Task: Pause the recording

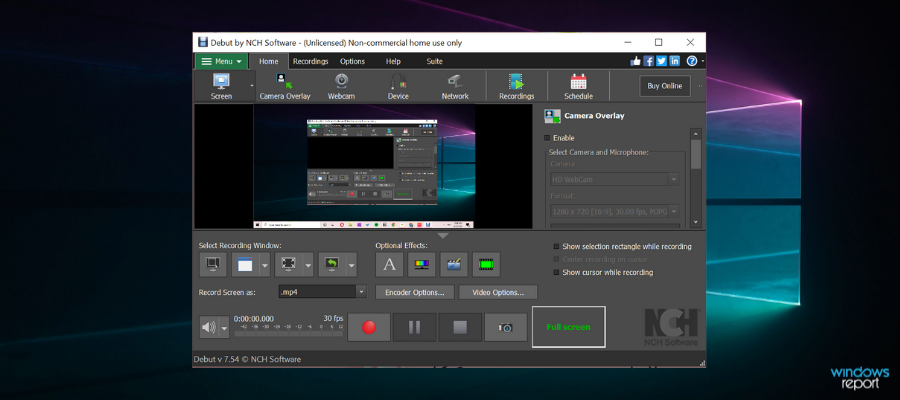Action: [x=414, y=327]
